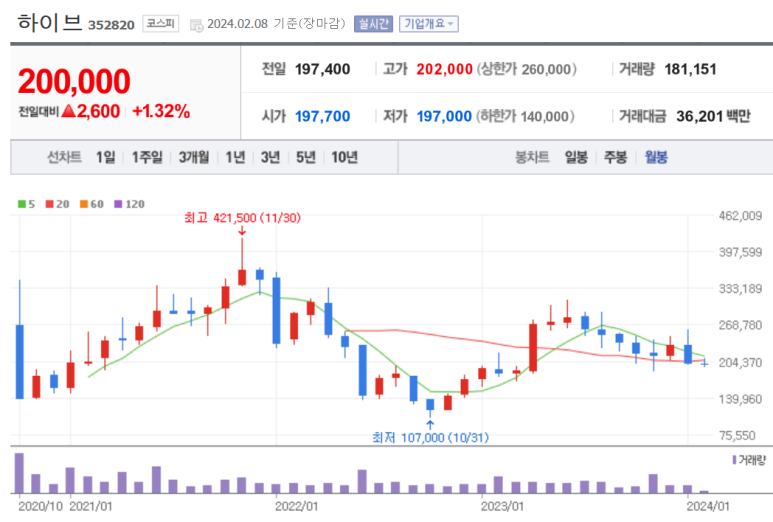This screenshot has width=773, height=522.
Task: Click the 거래대금 value 36,201 백만
Action: 713,117
